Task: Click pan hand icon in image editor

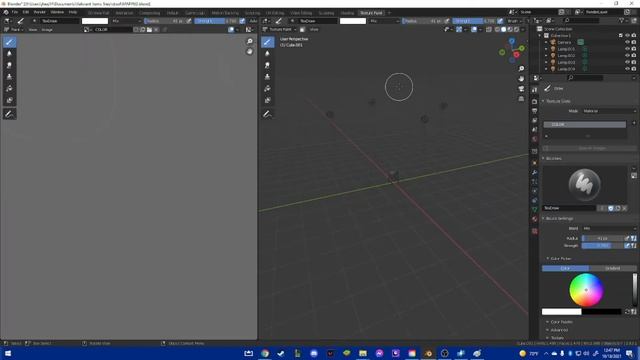Action: click(249, 52)
